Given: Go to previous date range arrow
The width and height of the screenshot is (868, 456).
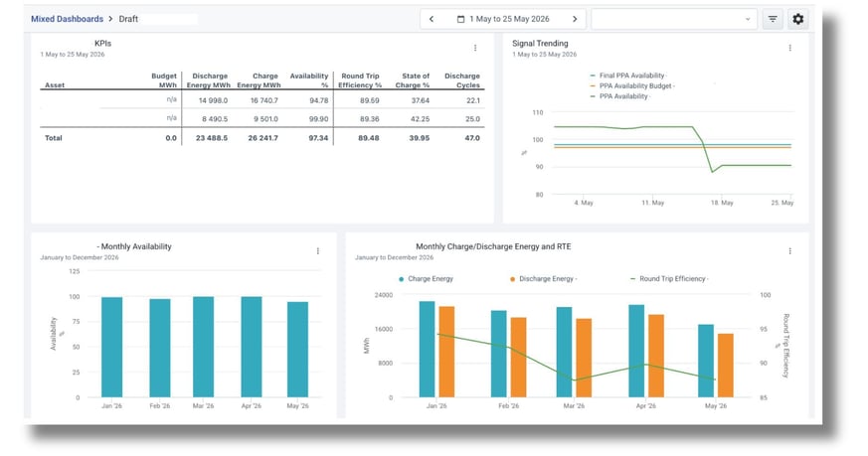Looking at the screenshot, I should click(432, 19).
